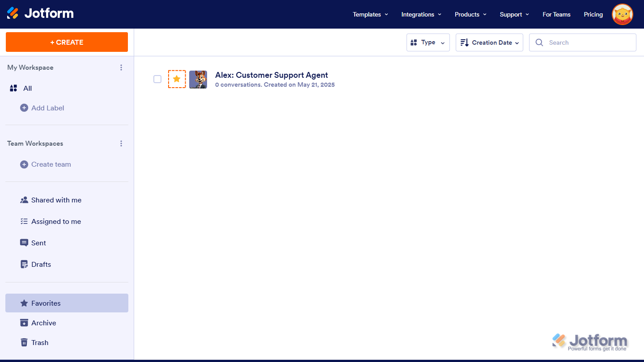Image resolution: width=644 pixels, height=362 pixels.
Task: Open the Type filter dropdown
Action: (428, 42)
